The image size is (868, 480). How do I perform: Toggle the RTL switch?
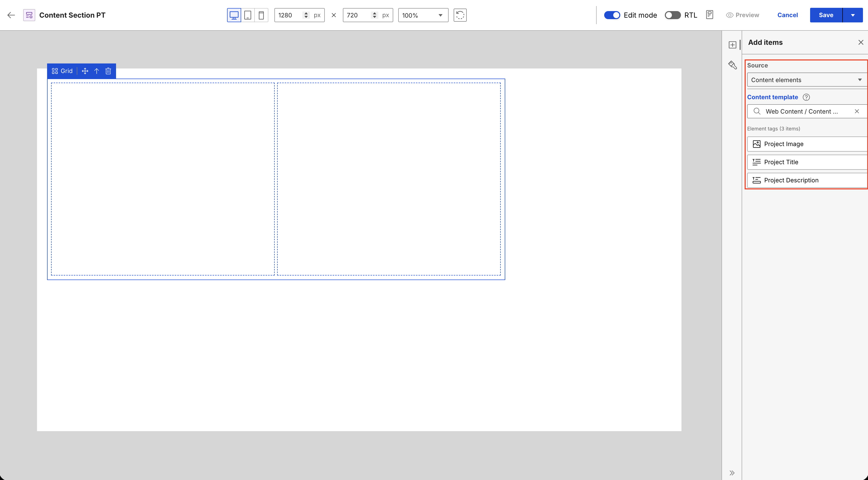coord(673,15)
